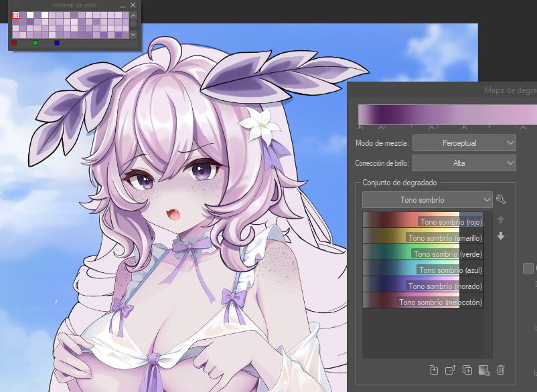Image resolution: width=537 pixels, height=392 pixels.
Task: Click the Conjunto de degradado group label
Action: 400,183
